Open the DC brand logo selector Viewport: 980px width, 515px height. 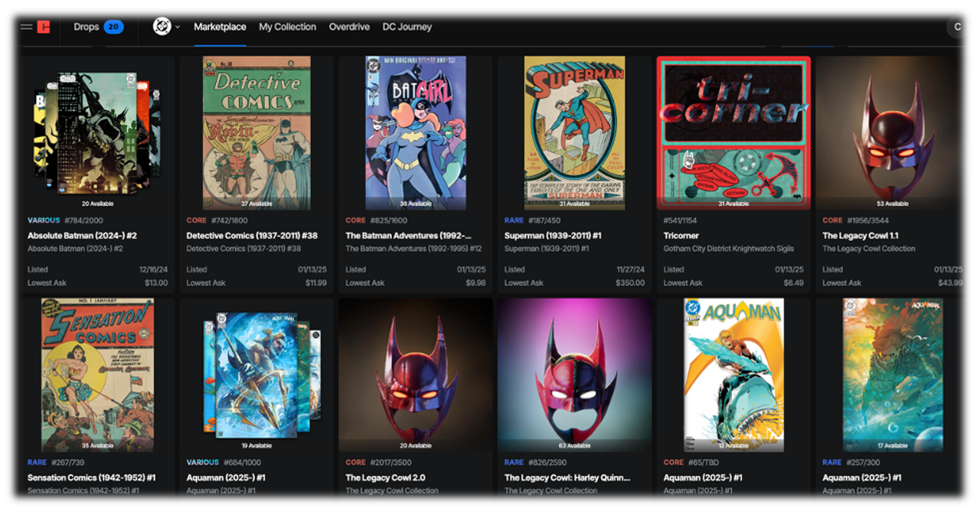(x=166, y=27)
